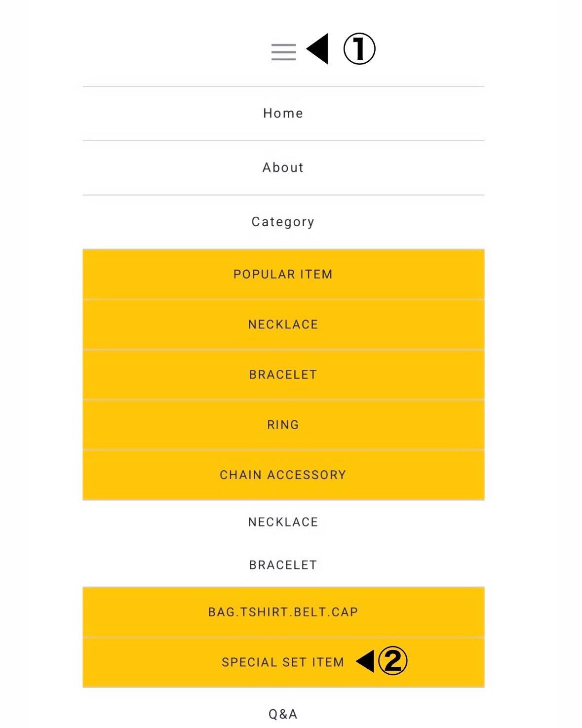582x728 pixels.
Task: Click the circled number 2 marker
Action: [393, 661]
